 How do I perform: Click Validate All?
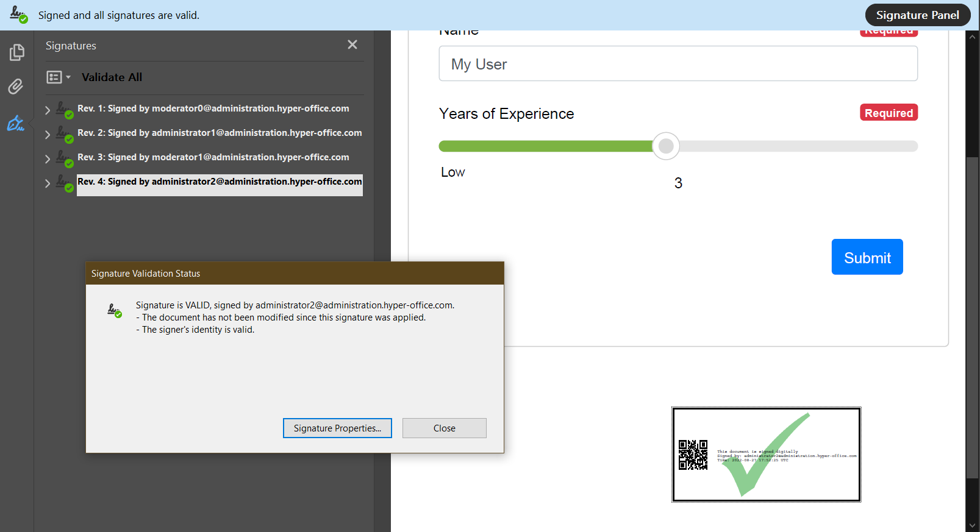tap(112, 77)
